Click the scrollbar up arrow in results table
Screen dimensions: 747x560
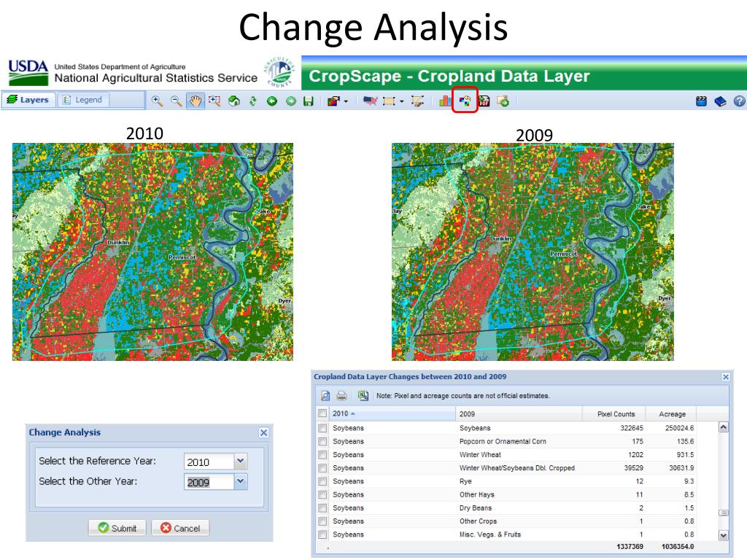[x=723, y=427]
